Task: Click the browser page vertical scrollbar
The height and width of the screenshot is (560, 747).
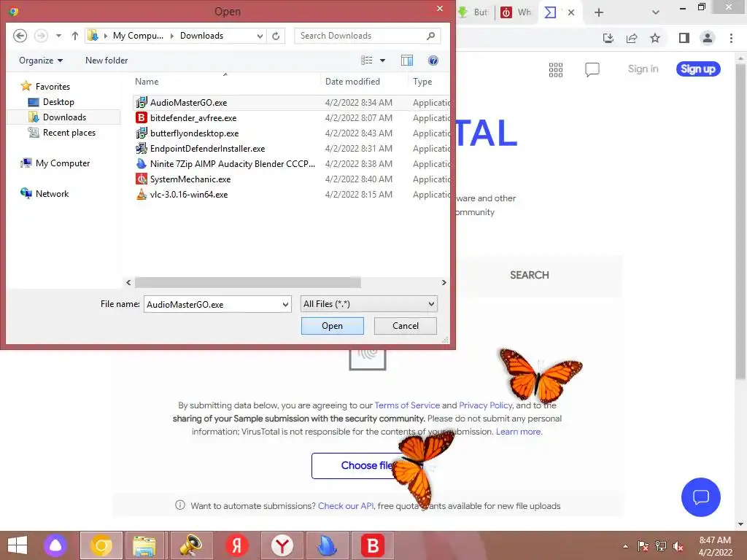Action: [x=740, y=223]
